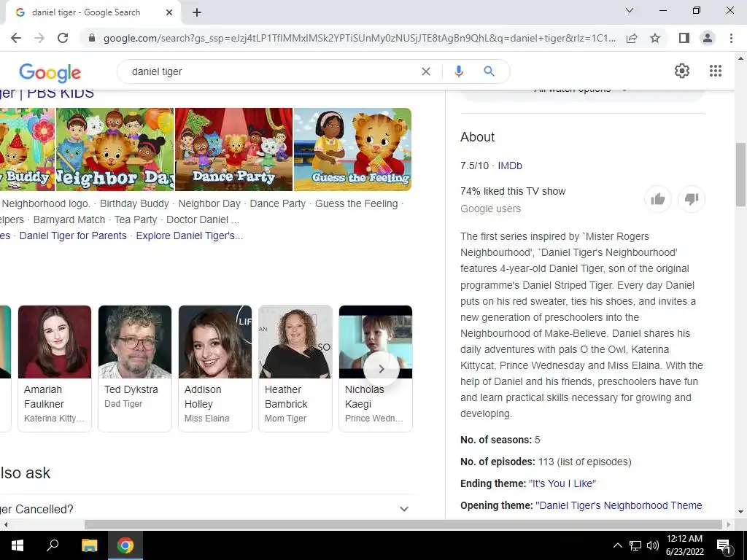This screenshot has height=560, width=747.
Task: Open Birthday Buddy game thumbnail
Action: (x=27, y=149)
